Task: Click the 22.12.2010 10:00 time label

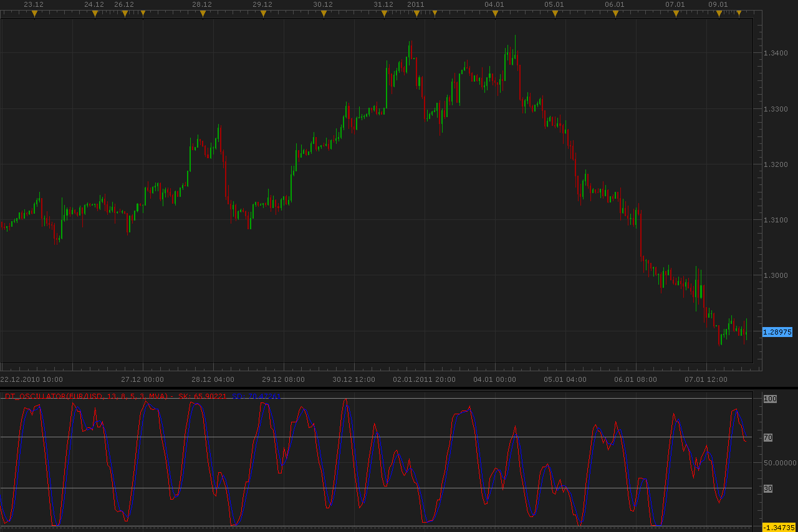Action: point(31,379)
